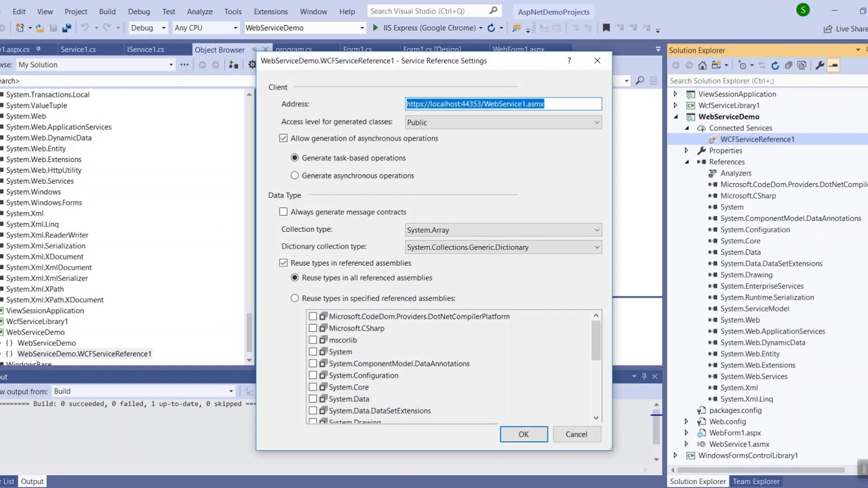868x488 pixels.
Task: Open Show output from Build dropdown
Action: point(143,391)
